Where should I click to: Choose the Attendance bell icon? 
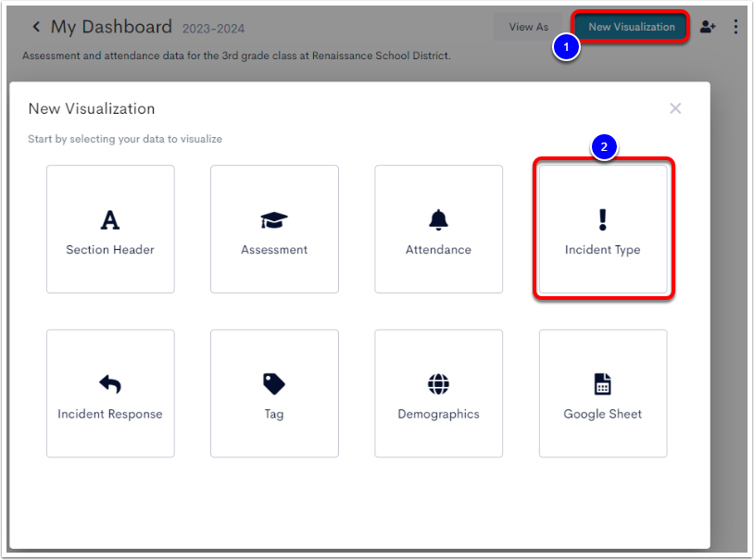click(x=438, y=219)
